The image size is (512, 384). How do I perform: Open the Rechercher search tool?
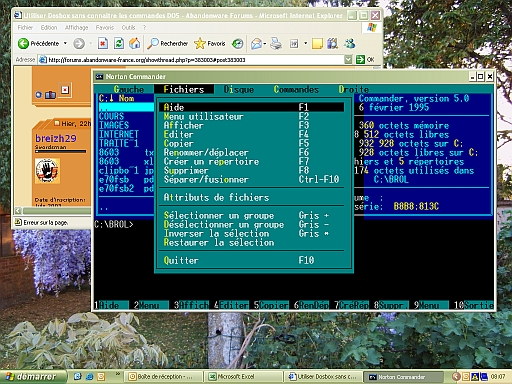(167, 43)
